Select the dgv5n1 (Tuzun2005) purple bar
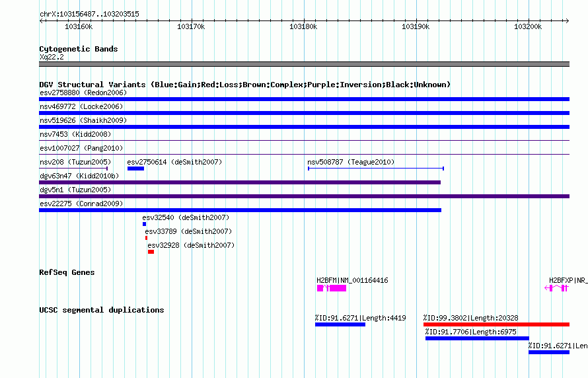 (x=304, y=196)
